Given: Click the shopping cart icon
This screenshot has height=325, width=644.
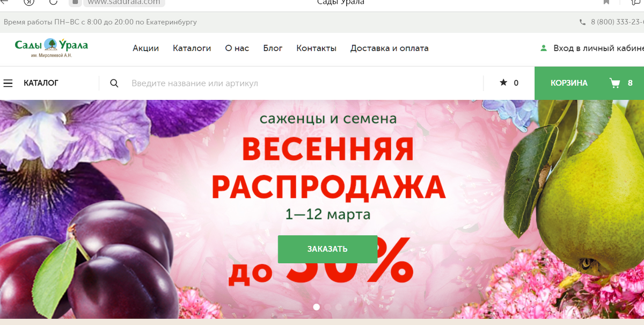Looking at the screenshot, I should 614,83.
